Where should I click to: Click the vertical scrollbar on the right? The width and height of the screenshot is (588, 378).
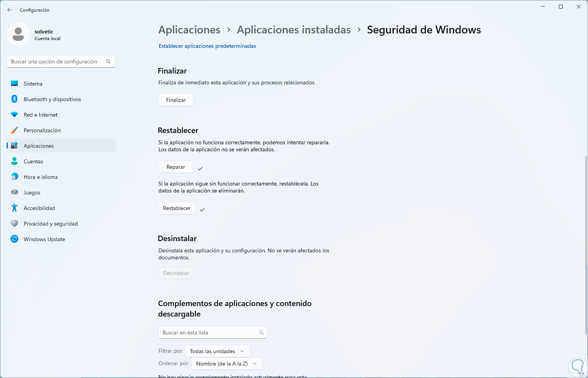pyautogui.click(x=586, y=245)
